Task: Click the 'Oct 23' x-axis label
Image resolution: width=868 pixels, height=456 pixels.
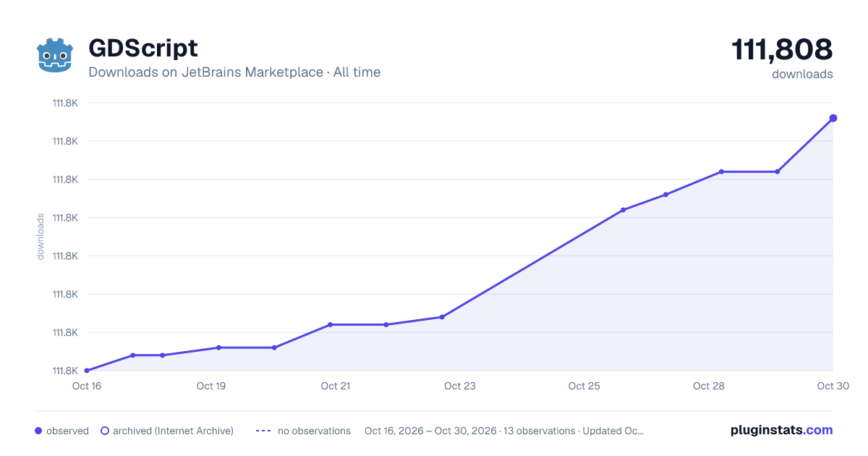Action: point(460,386)
